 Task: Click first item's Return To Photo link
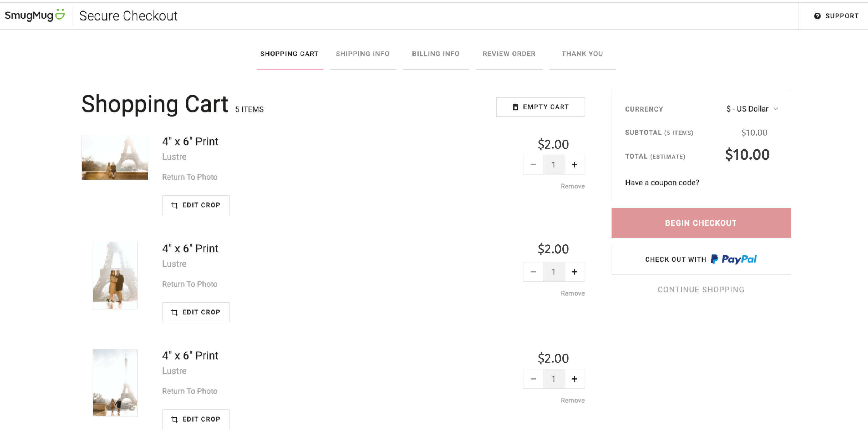(190, 177)
